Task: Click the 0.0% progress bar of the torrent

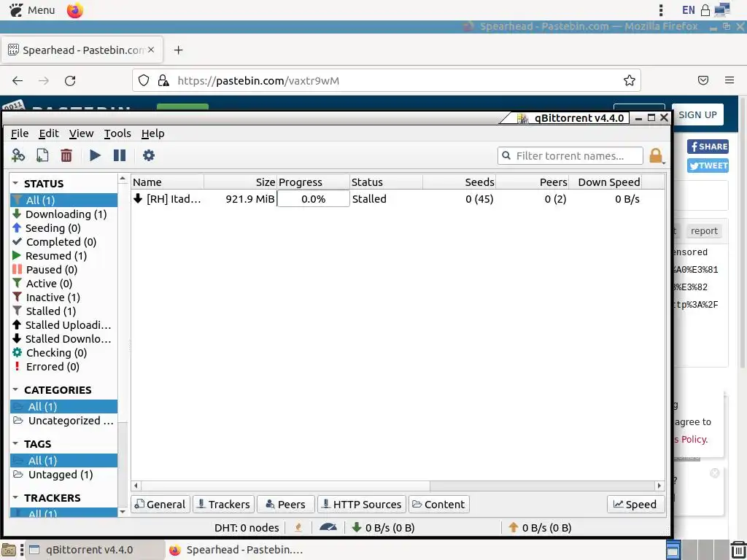Action: coord(313,199)
